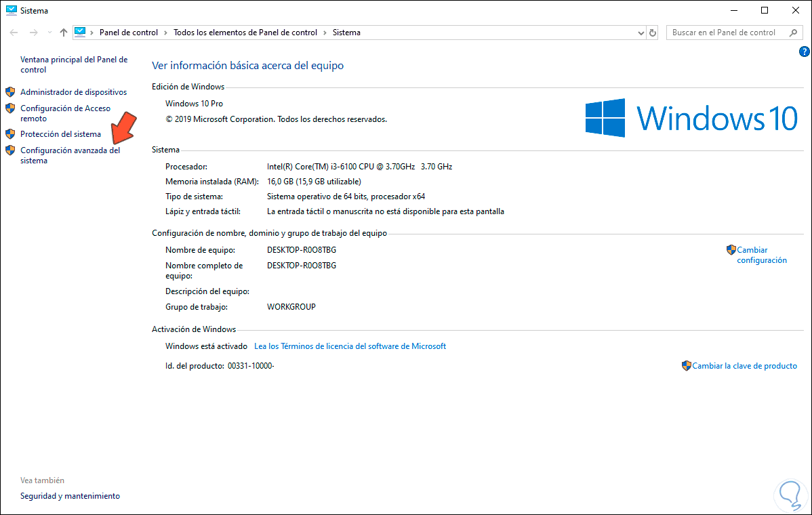Go up one level with up arrow
The width and height of the screenshot is (812, 515).
tap(64, 33)
